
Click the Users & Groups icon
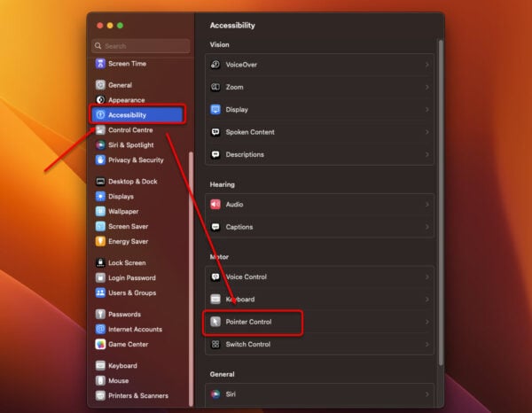click(100, 292)
